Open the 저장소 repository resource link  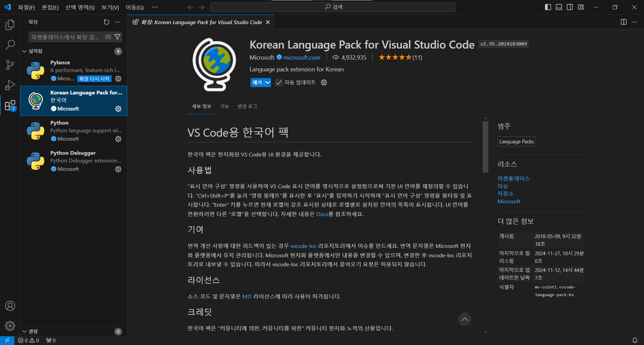coord(505,194)
